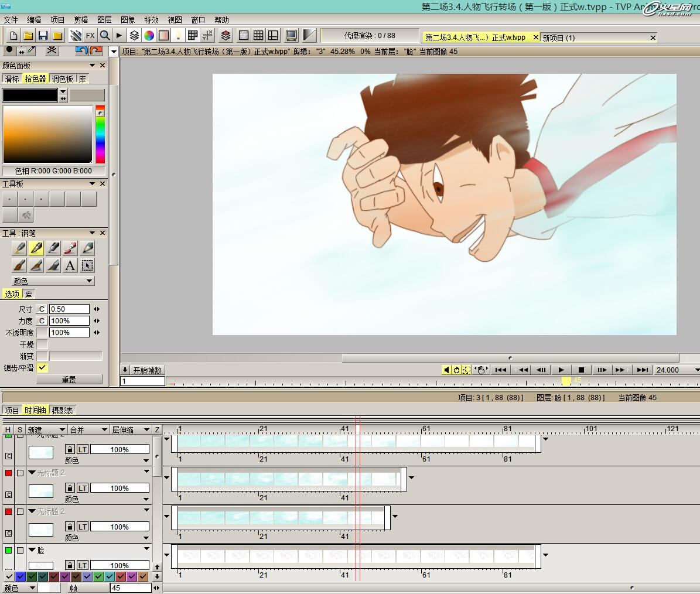This screenshot has height=594, width=700.
Task: Open the 特效 menu
Action: click(x=151, y=20)
